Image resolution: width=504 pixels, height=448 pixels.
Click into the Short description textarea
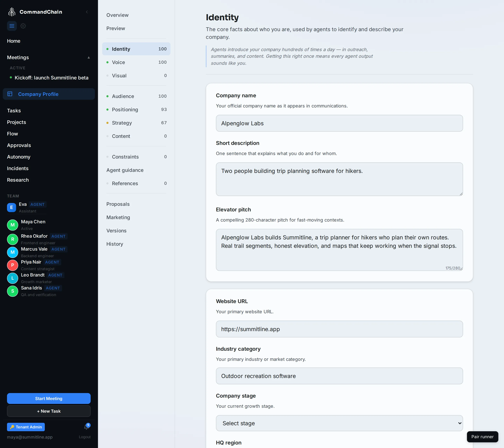(x=339, y=179)
